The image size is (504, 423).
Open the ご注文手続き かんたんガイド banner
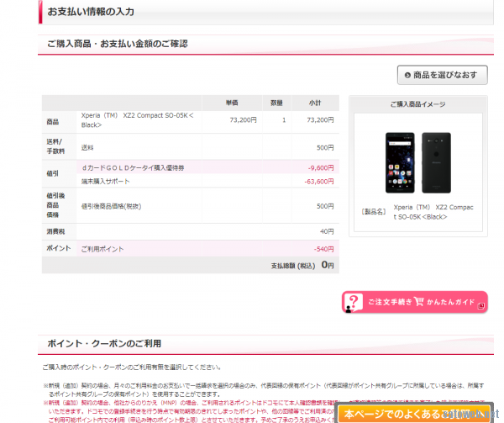(x=415, y=302)
